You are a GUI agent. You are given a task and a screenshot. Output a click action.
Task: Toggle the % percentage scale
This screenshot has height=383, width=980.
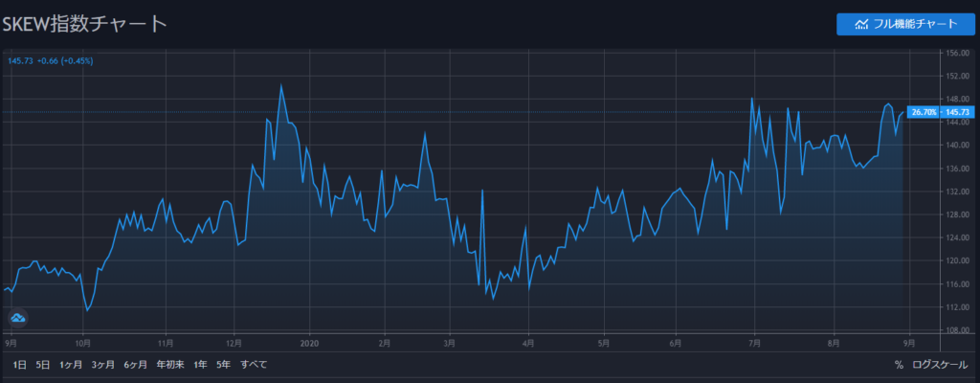tap(899, 364)
